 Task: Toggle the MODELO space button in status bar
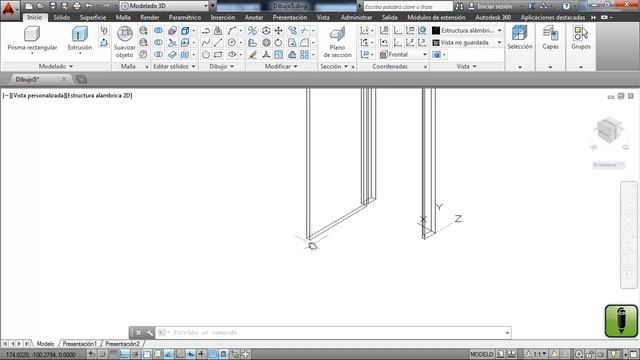[x=482, y=354]
